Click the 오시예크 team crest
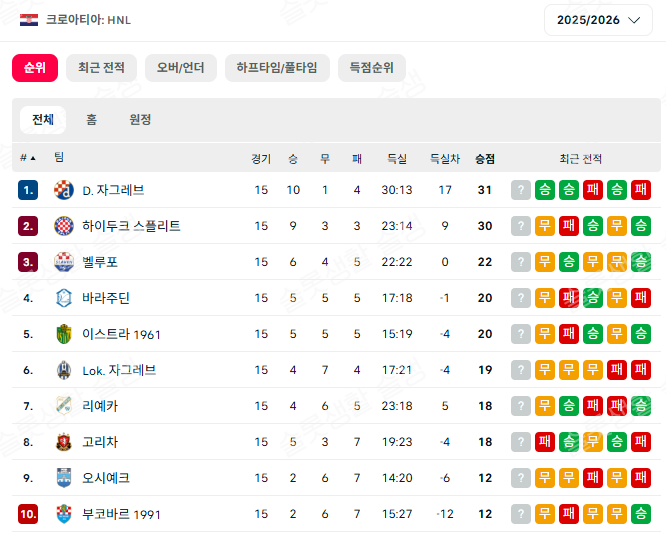The image size is (666, 537). (x=64, y=478)
